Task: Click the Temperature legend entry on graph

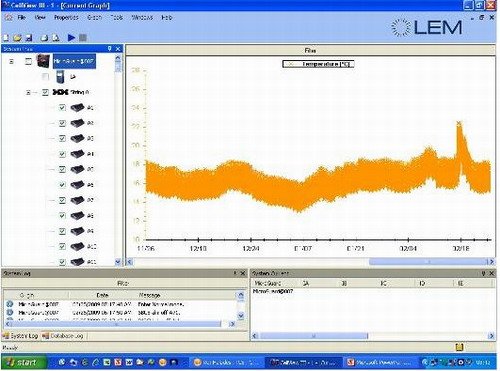Action: [318, 64]
